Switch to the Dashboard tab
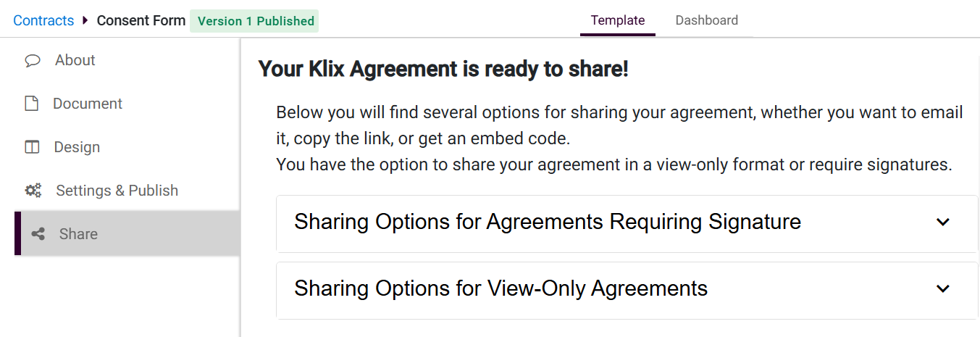The image size is (980, 337). click(706, 20)
